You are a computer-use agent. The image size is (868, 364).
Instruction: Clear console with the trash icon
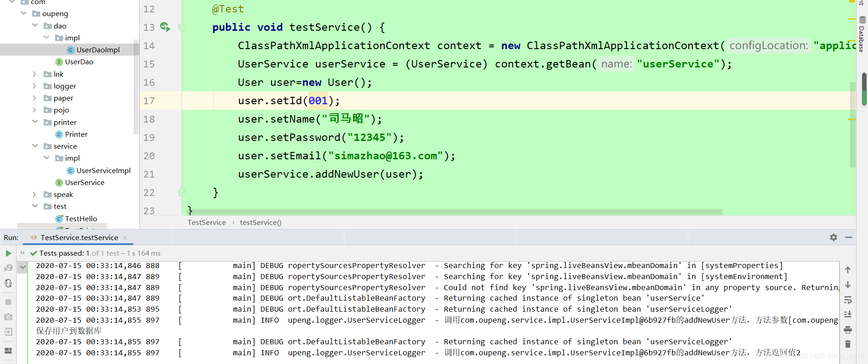[848, 344]
